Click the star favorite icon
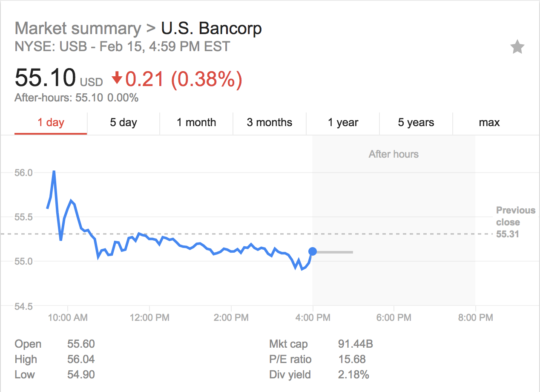Screen dimensions: 540x392 [517, 47]
